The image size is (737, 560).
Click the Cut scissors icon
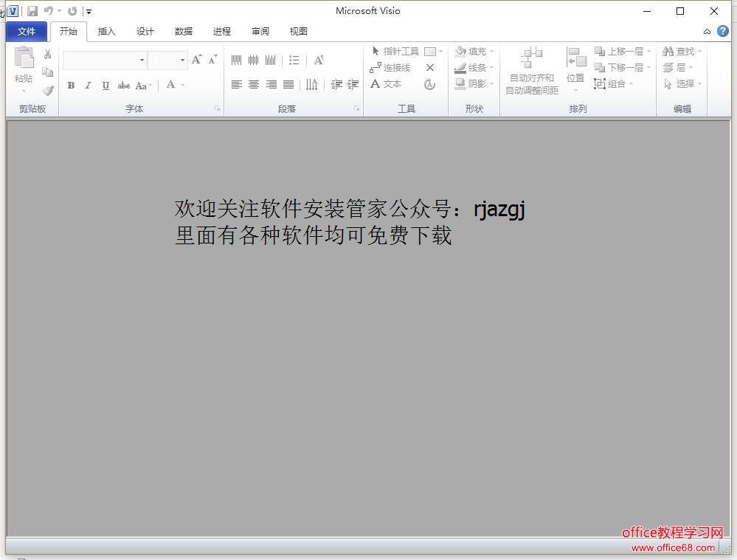coord(47,54)
